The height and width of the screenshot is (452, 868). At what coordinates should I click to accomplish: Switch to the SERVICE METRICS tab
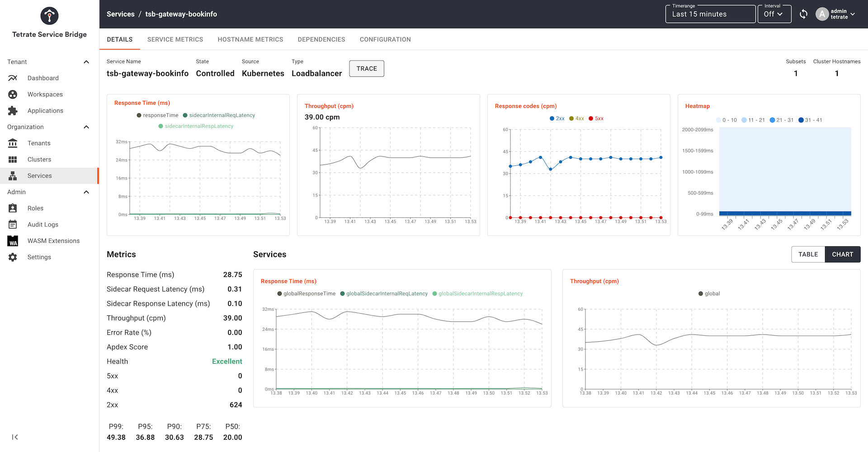click(x=175, y=39)
